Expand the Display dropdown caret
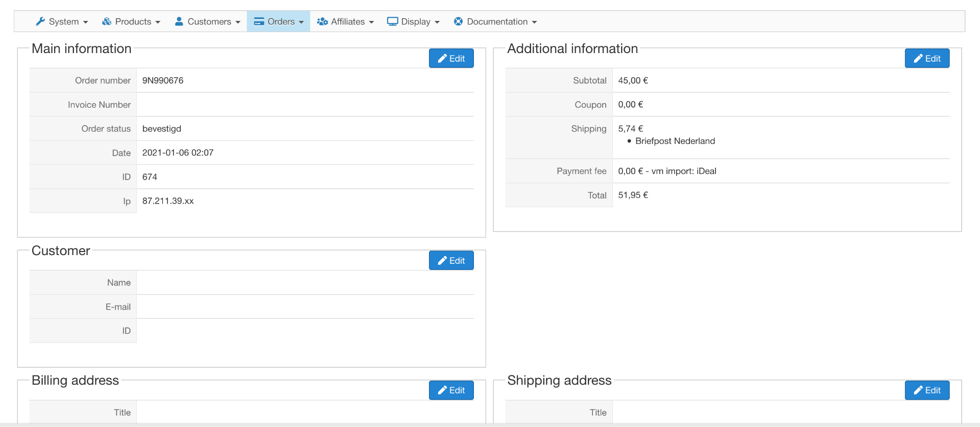980x427 pixels. 437,22
